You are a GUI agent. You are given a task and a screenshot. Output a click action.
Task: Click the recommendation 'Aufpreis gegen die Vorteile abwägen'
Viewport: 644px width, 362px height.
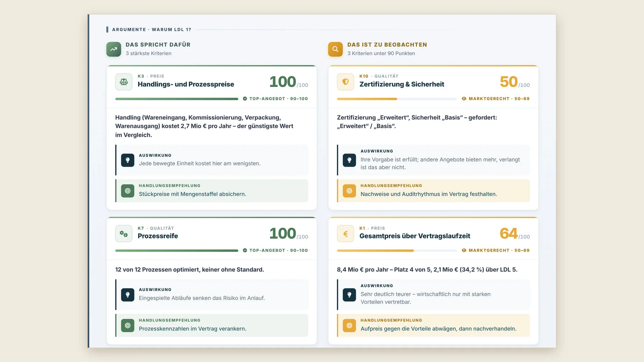pos(409,329)
